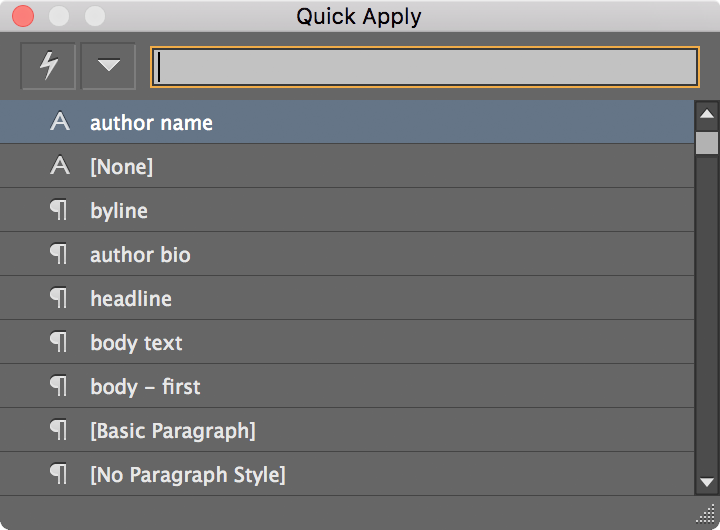
Task: Apply the [None] character style
Action: pos(122,167)
